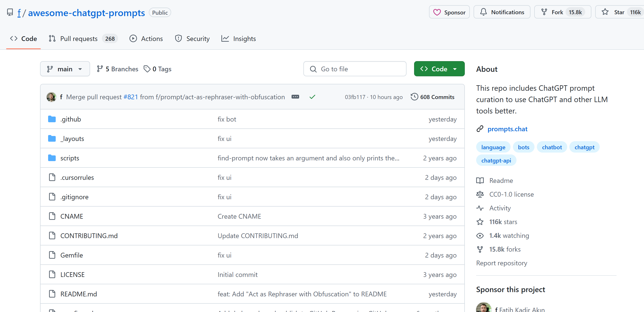Click the .cursorrules file icon

coord(52,177)
